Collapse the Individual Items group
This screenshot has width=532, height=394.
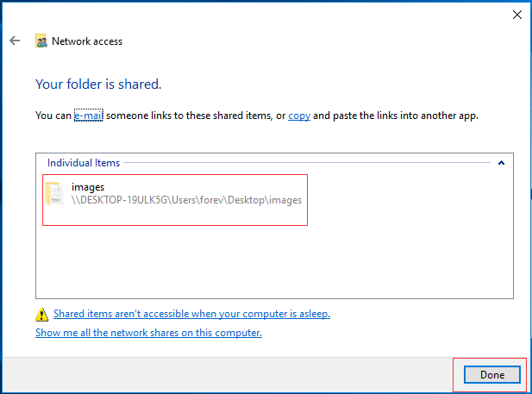501,163
